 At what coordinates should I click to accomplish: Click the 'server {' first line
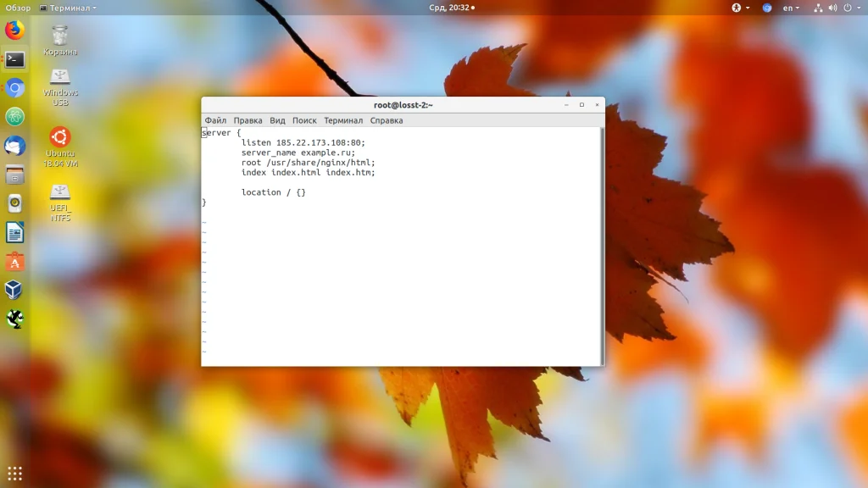[x=221, y=133]
